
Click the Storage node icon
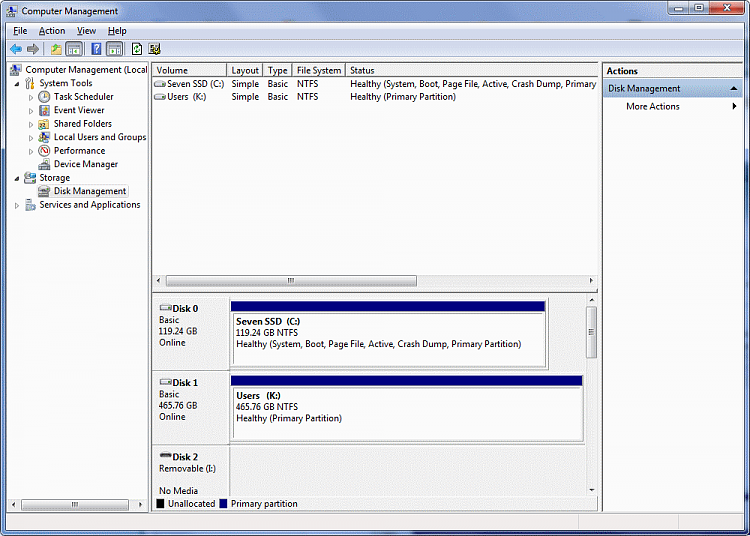(x=30, y=178)
